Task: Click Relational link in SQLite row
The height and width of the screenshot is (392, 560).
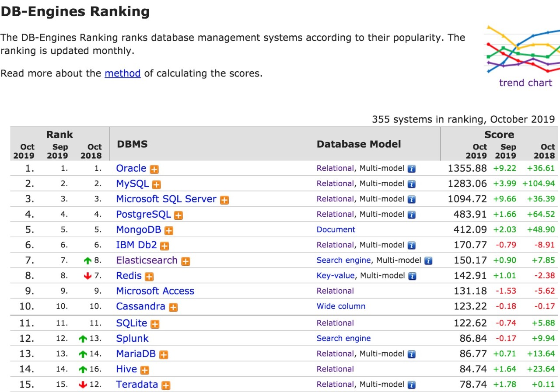Action: (336, 323)
